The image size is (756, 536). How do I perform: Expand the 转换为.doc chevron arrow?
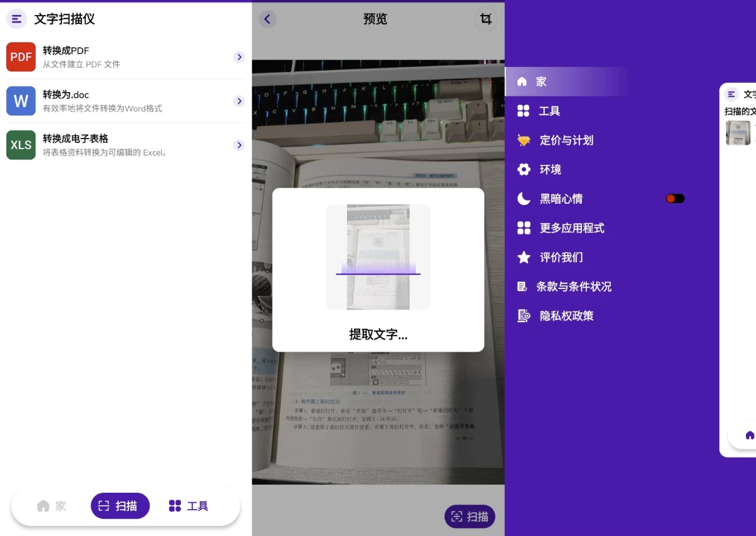(x=239, y=101)
